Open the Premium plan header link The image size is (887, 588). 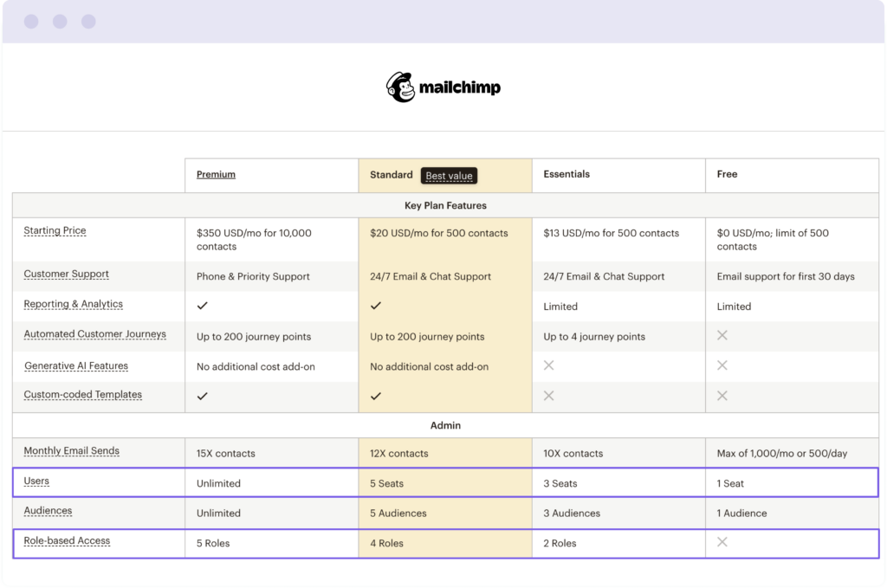coord(216,174)
